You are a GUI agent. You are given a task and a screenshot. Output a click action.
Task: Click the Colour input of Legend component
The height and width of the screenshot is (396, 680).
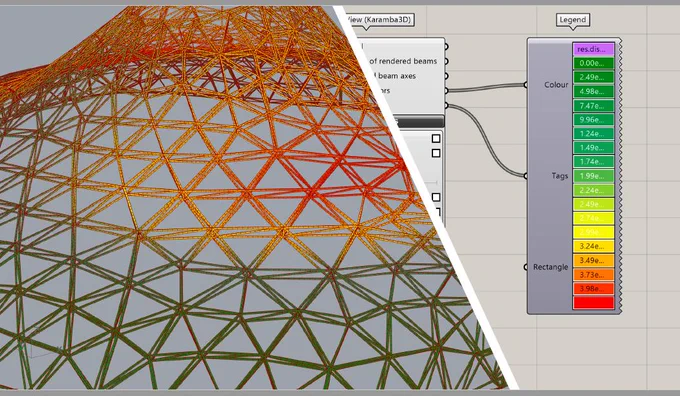556,85
